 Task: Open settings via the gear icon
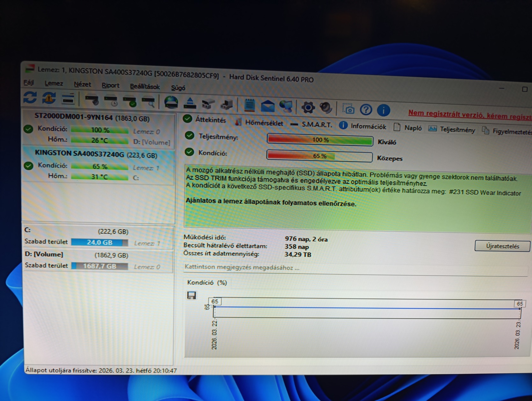308,108
